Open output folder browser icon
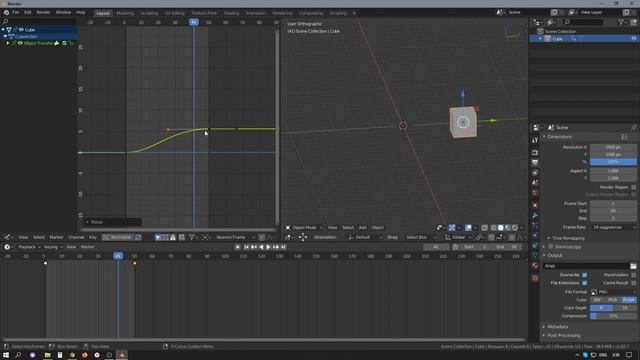The height and width of the screenshot is (360, 640). (633, 266)
